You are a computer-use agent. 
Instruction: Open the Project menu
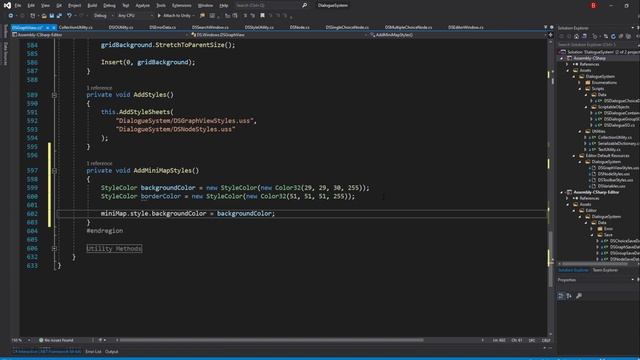[x=74, y=5]
